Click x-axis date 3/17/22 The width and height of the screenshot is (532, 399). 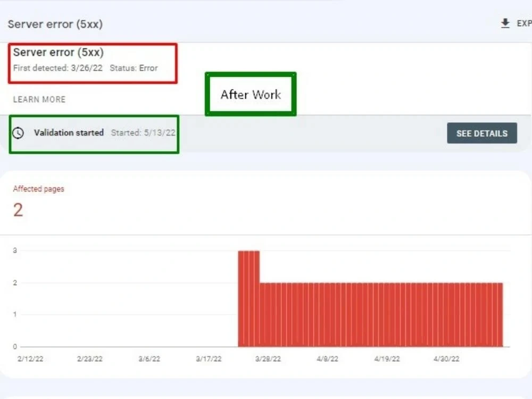(x=209, y=359)
